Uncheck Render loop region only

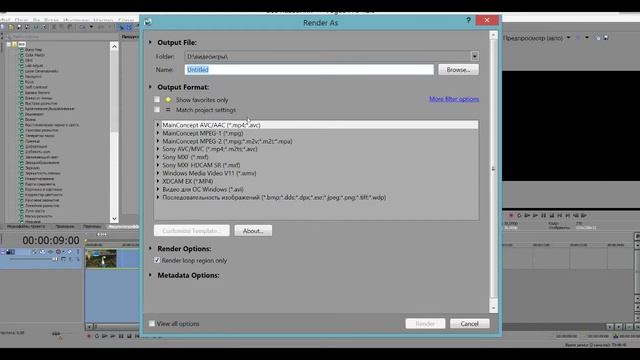[157, 260]
